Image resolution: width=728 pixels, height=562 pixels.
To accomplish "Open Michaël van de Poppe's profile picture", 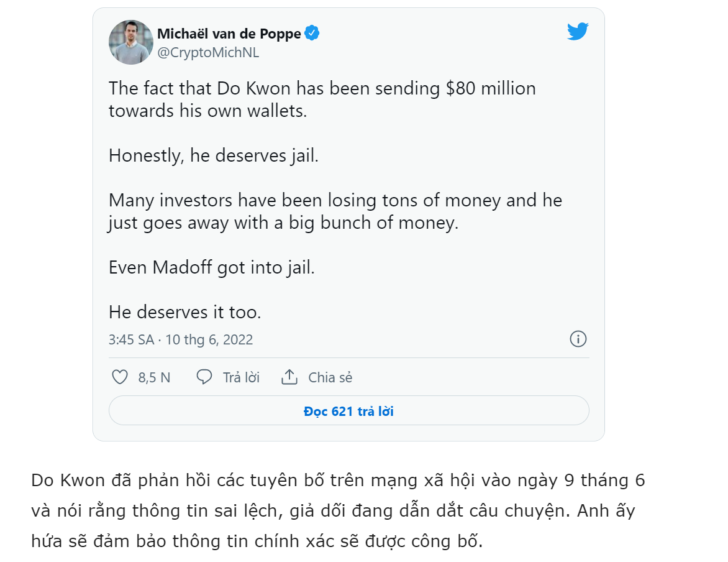I will coord(131,42).
